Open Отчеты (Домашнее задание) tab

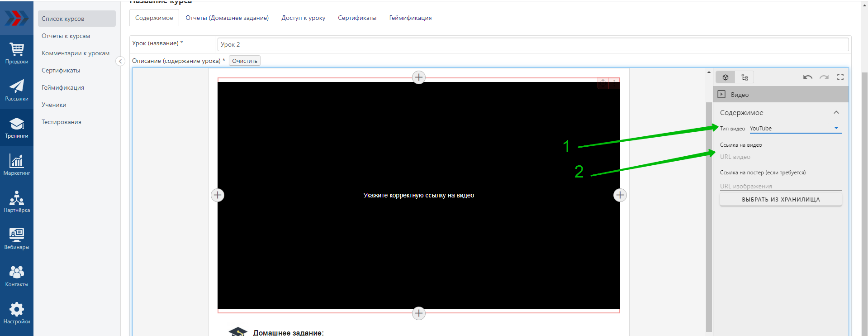tap(227, 18)
